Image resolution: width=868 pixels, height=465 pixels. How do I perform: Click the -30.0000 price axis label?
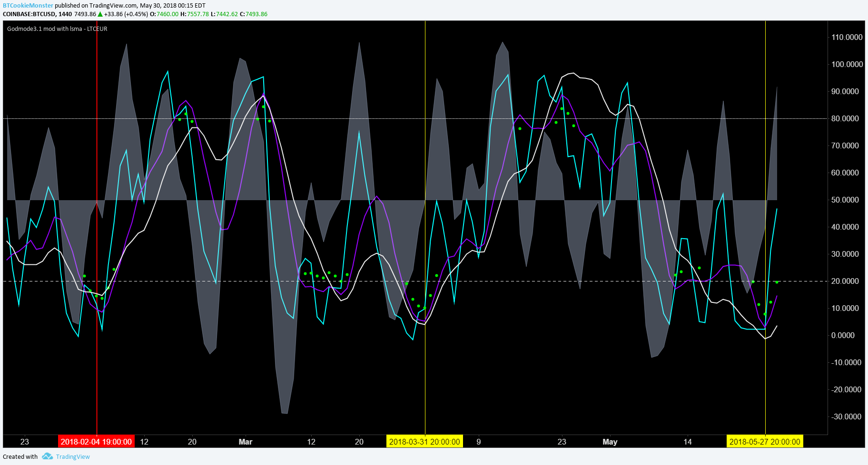tap(846, 417)
